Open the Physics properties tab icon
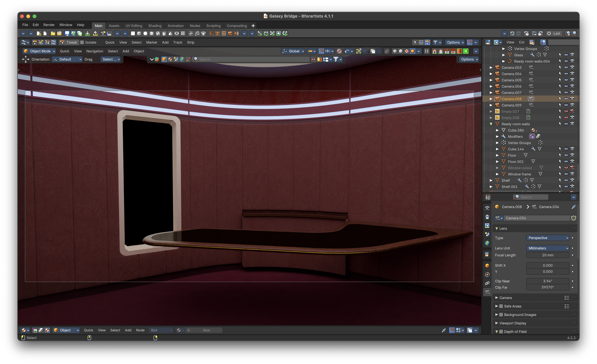The image size is (597, 364). (x=487, y=274)
